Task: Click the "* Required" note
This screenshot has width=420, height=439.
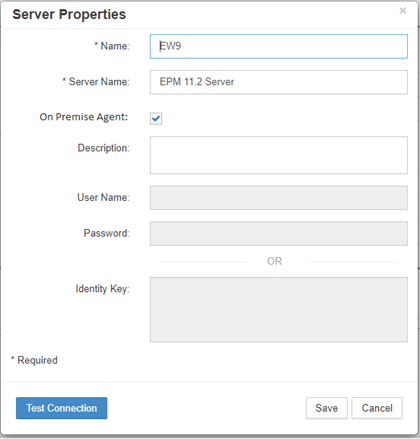Action: point(34,360)
